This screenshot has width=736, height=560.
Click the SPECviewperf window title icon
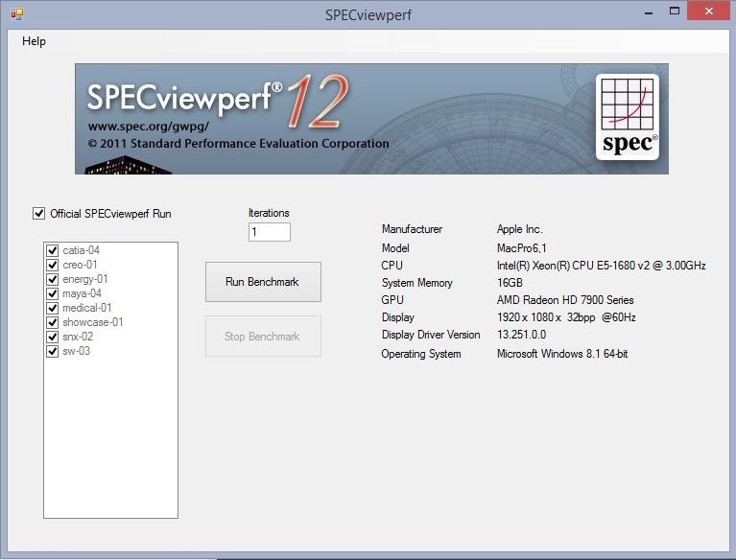click(x=17, y=14)
